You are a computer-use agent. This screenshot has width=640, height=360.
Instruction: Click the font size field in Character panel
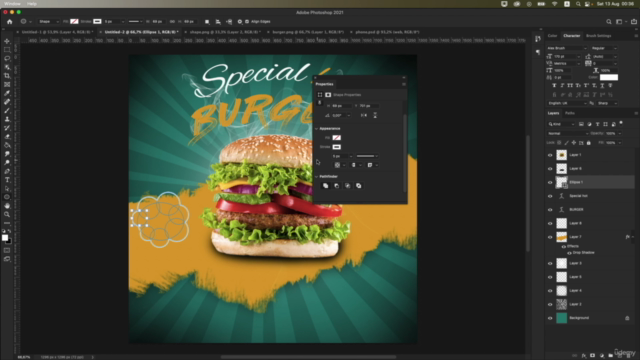(566, 57)
